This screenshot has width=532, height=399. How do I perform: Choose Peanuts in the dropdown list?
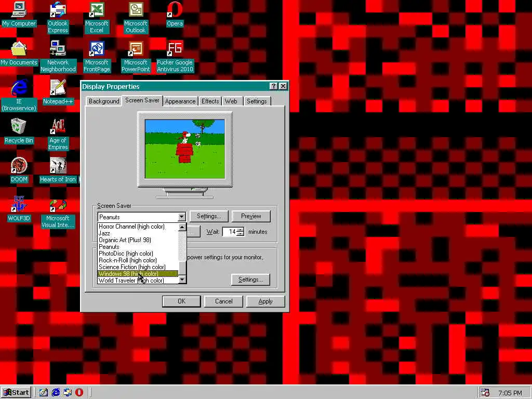138,247
